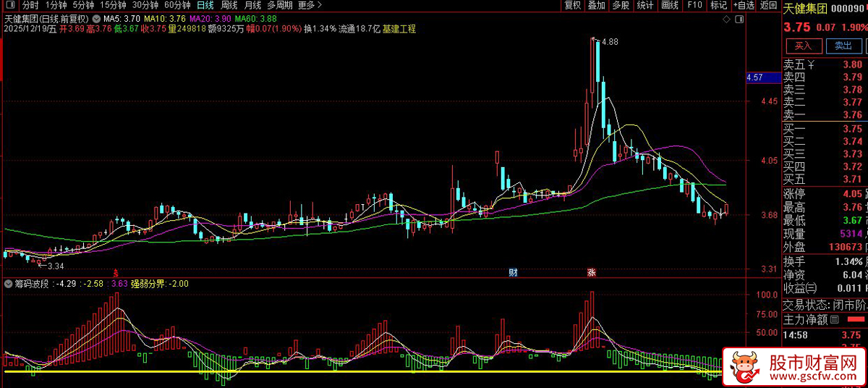The width and height of the screenshot is (868, 388).
Task: Select the 周线 weekly chart tab
Action: click(x=229, y=5)
